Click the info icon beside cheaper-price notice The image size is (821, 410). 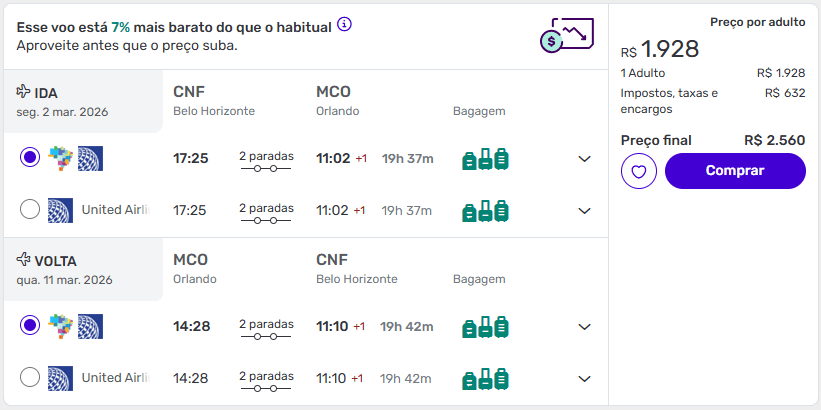[345, 24]
